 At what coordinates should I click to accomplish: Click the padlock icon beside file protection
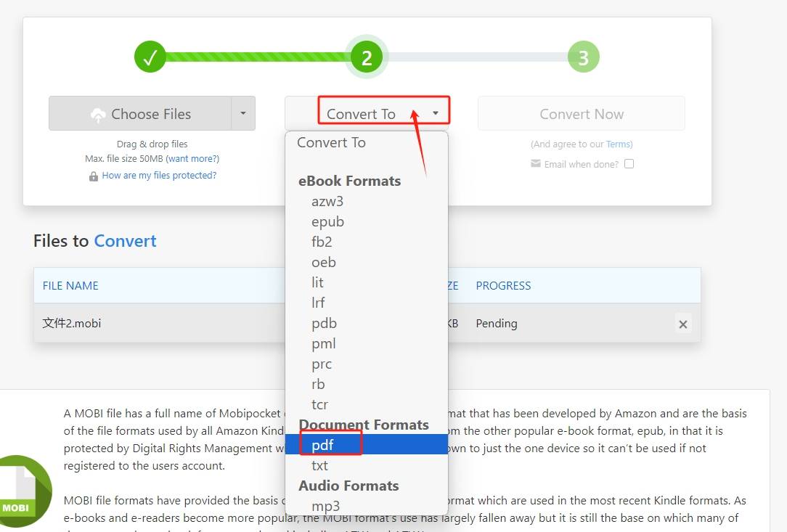click(x=93, y=176)
